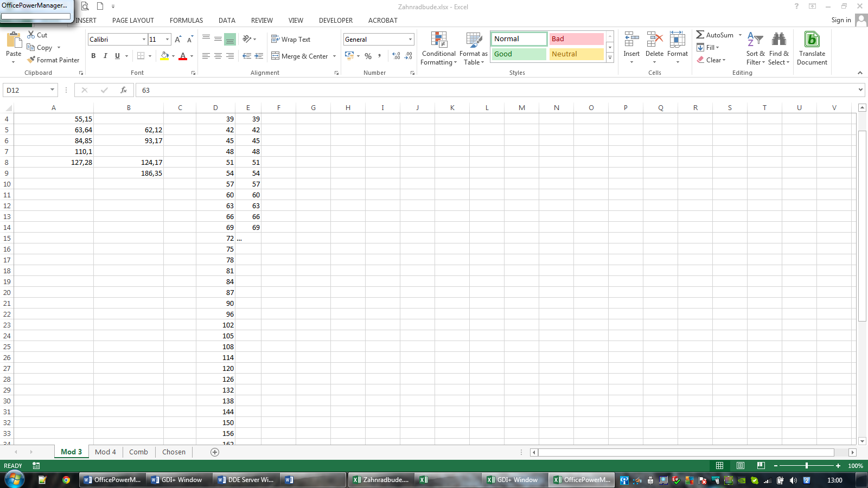Switch to the Comb sheet tab
Screen dimensions: 868x488
[138, 452]
